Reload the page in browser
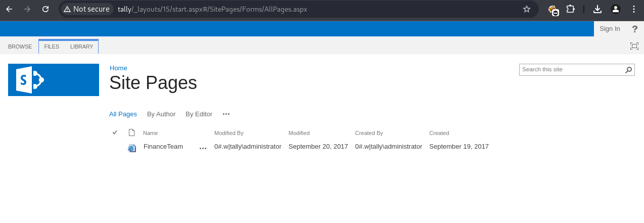The width and height of the screenshot is (644, 223). coord(45,9)
